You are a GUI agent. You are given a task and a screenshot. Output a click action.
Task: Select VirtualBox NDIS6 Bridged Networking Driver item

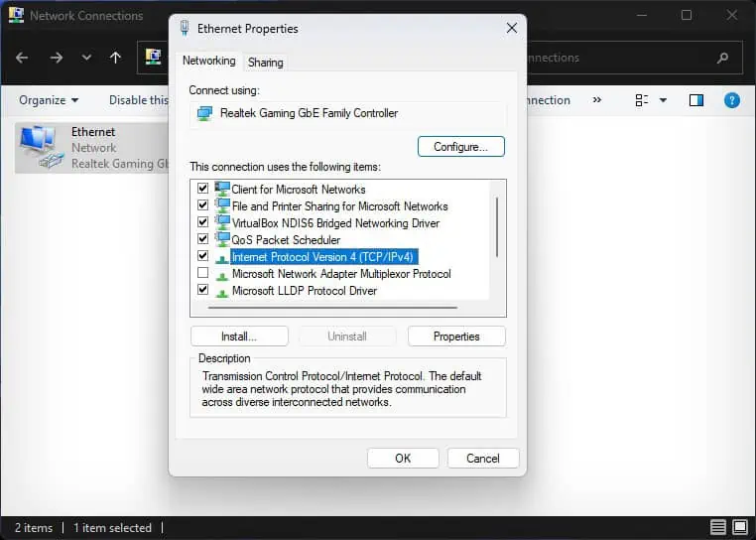tap(335, 223)
